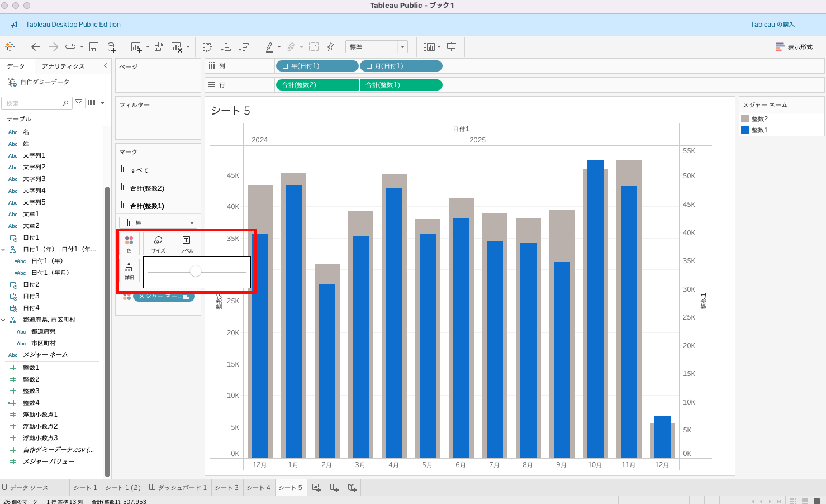Toggle mark labels with the T icon
Viewport: 826px width, 504px height.
314,47
